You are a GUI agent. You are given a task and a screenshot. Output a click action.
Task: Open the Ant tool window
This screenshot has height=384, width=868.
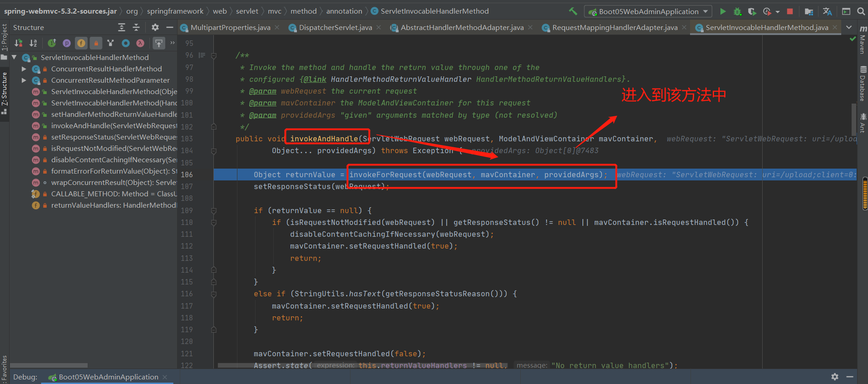[863, 123]
